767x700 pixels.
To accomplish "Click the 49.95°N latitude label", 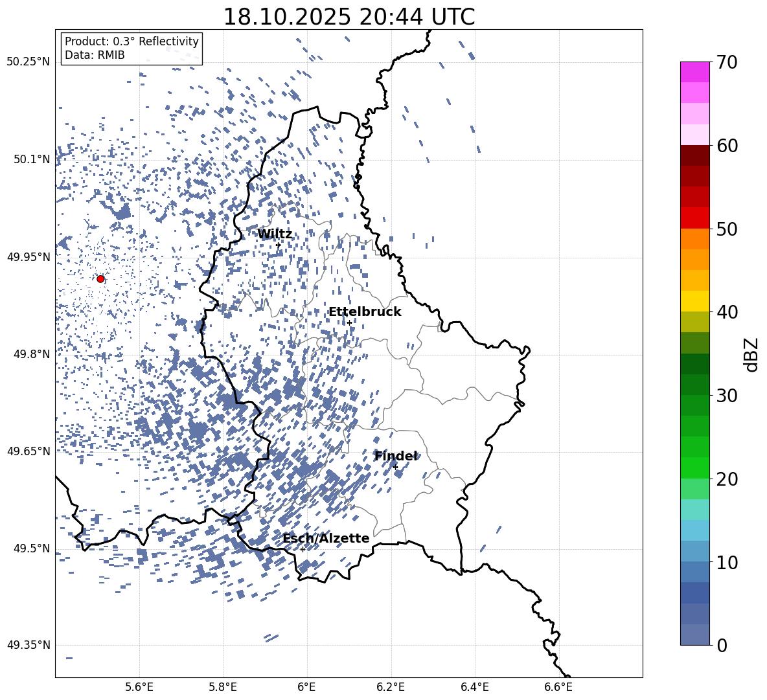I will coord(29,257).
